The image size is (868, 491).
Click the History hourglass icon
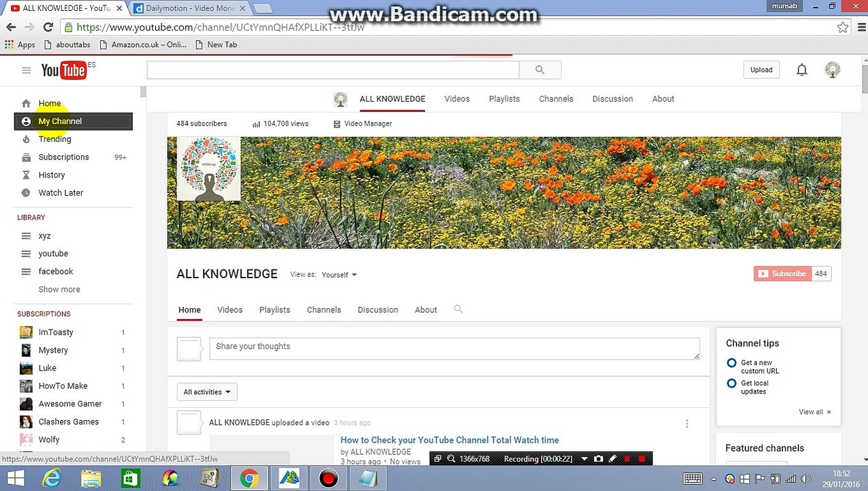coord(26,175)
